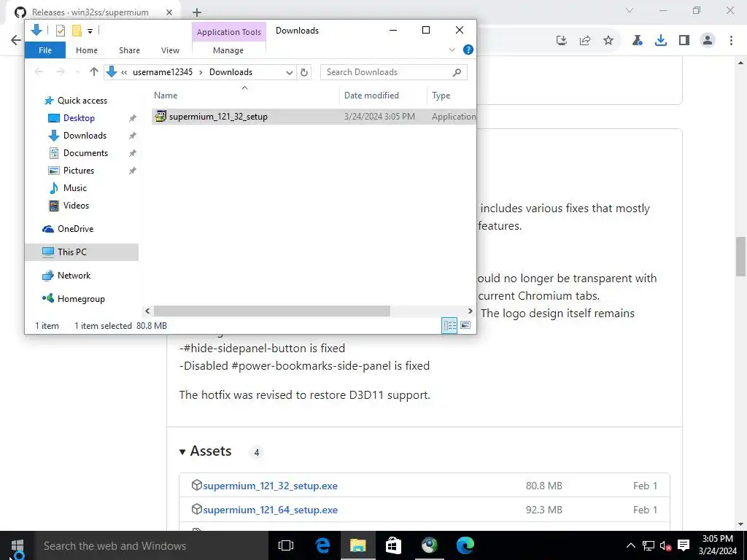Screen dimensions: 747x560
Task: Open a new browser tab
Action: (197, 12)
